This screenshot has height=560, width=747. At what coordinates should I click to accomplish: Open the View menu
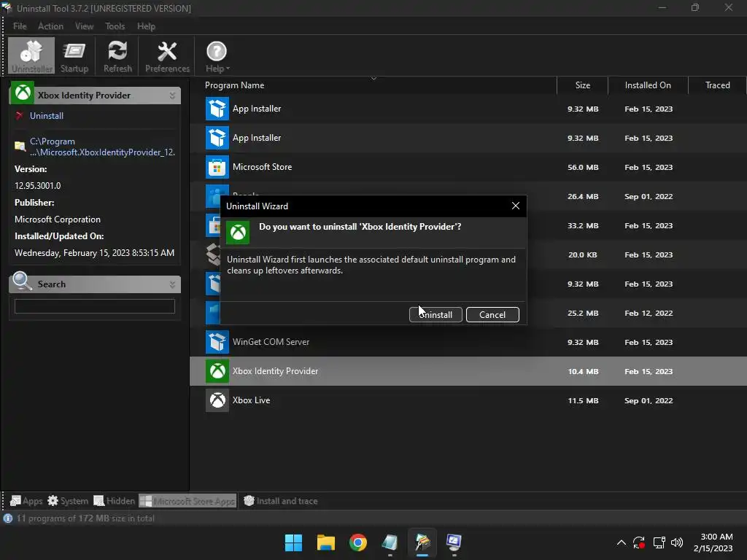pyautogui.click(x=85, y=26)
